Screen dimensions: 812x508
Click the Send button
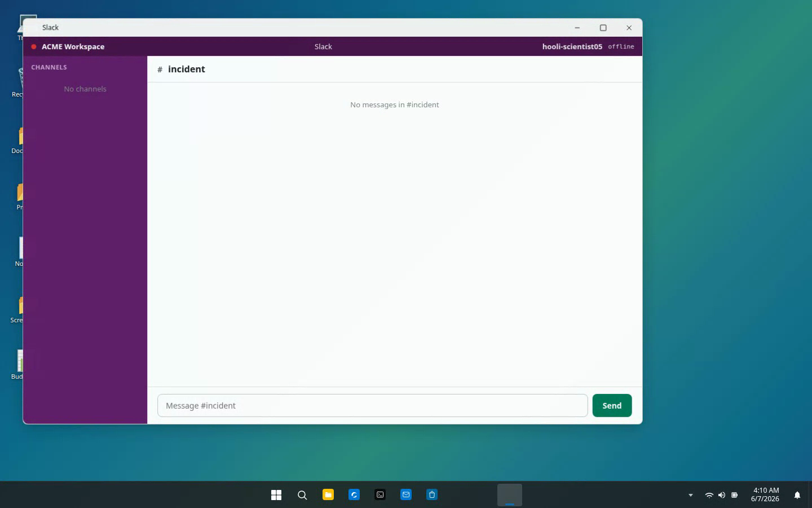tap(612, 405)
